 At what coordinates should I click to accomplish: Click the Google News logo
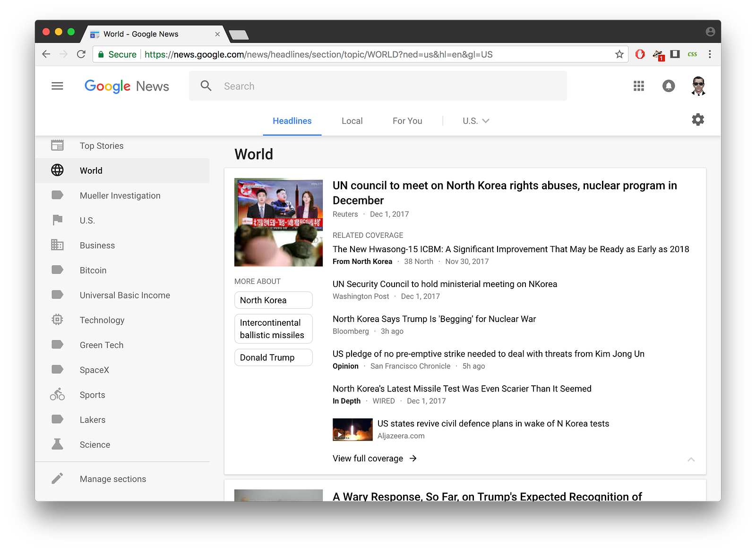127,86
